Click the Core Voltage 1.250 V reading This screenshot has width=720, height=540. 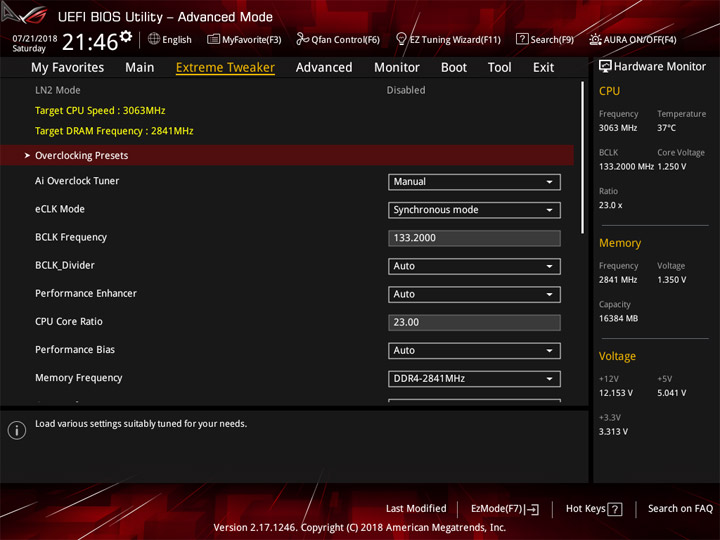point(672,167)
